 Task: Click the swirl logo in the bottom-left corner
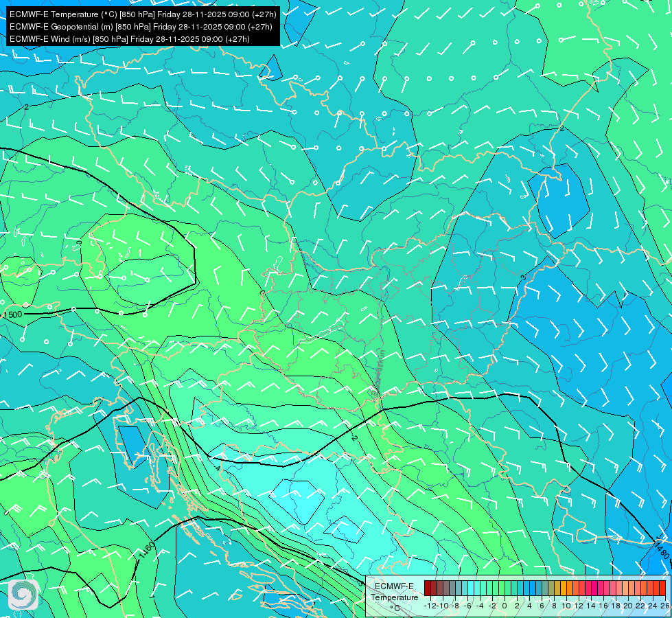(x=23, y=595)
